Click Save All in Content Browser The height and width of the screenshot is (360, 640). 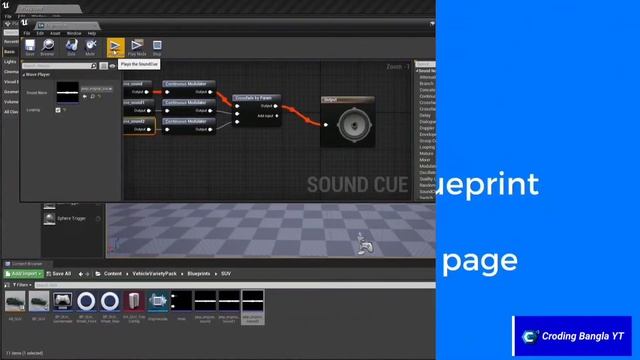point(59,274)
